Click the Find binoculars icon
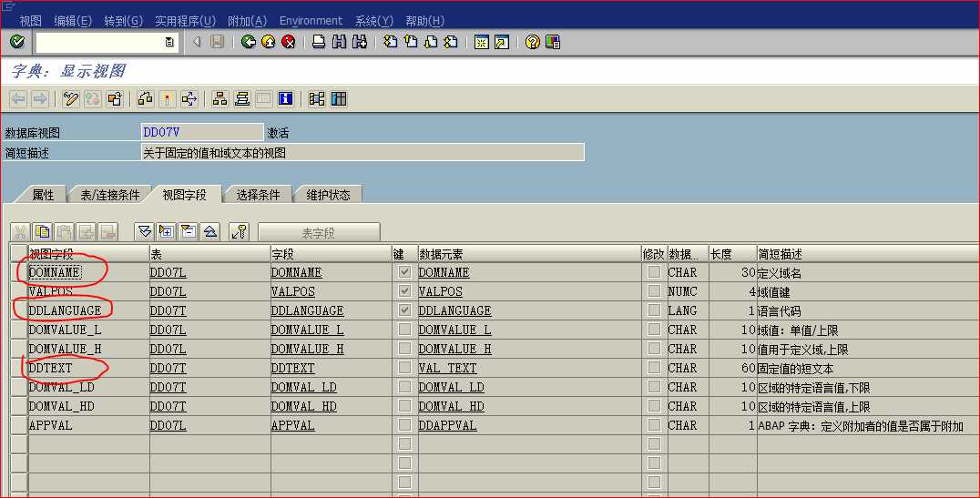980x498 pixels. 339,42
